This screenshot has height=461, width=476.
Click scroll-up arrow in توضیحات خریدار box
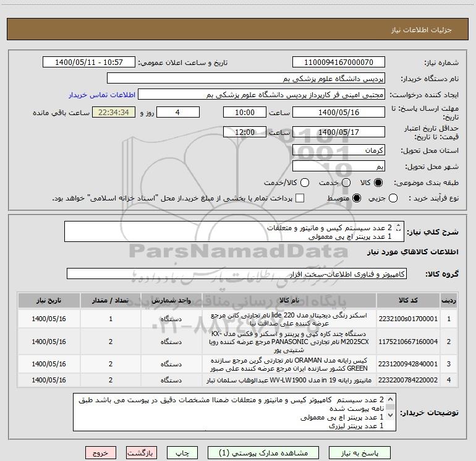pyautogui.click(x=391, y=399)
